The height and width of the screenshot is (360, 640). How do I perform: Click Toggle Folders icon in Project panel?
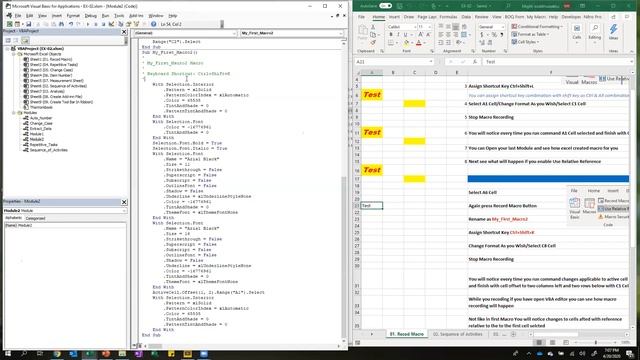click(x=25, y=40)
